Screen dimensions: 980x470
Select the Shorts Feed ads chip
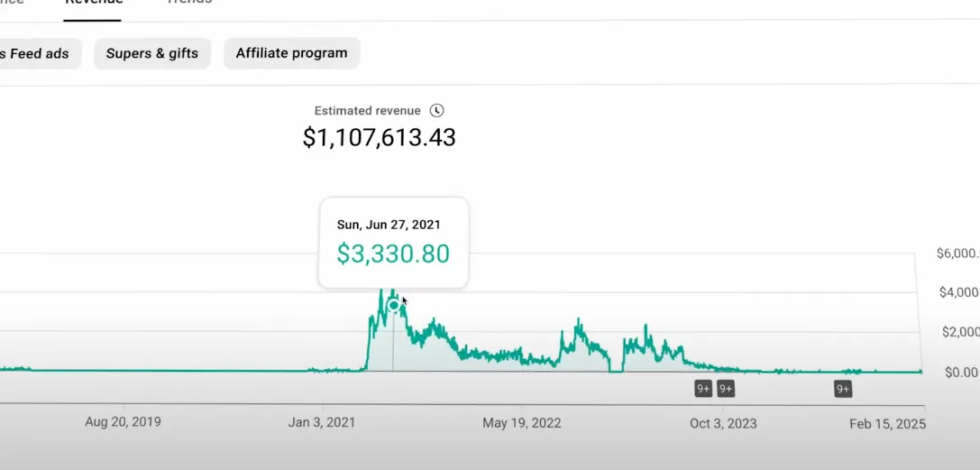click(x=36, y=53)
